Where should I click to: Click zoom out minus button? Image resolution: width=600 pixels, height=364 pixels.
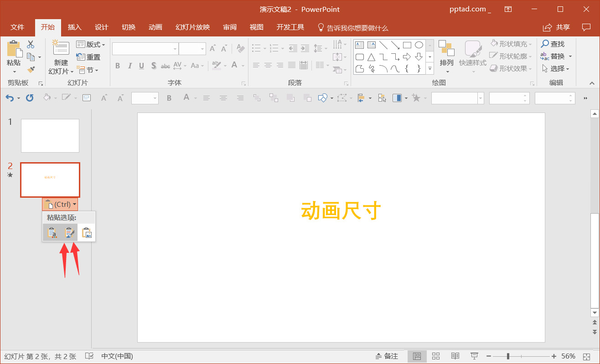[488, 356]
